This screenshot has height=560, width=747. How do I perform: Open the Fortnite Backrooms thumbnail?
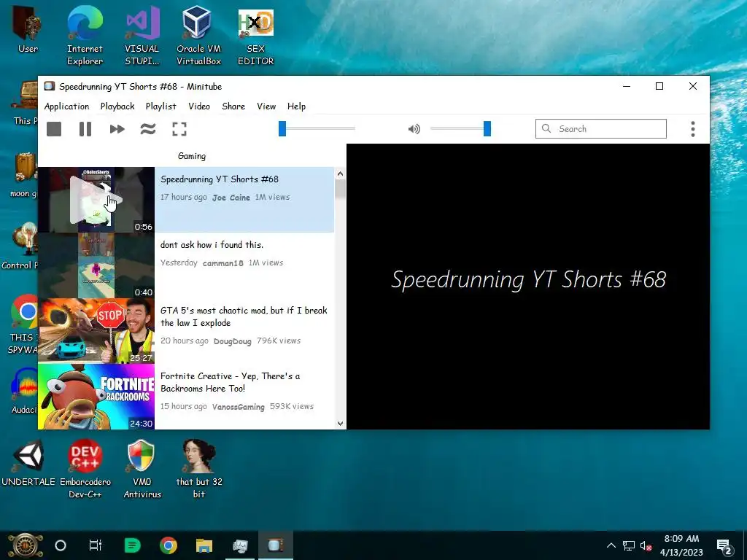coord(96,397)
